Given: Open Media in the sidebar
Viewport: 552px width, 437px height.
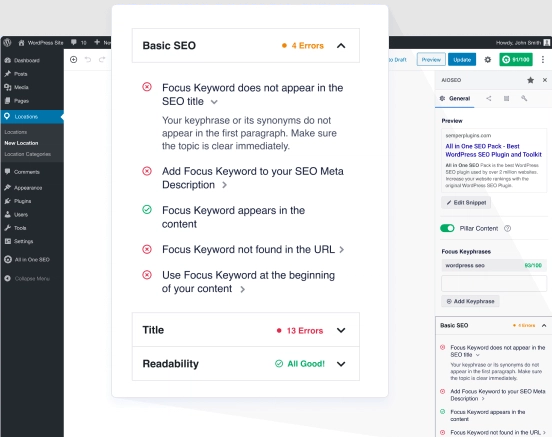Looking at the screenshot, I should pos(17,87).
